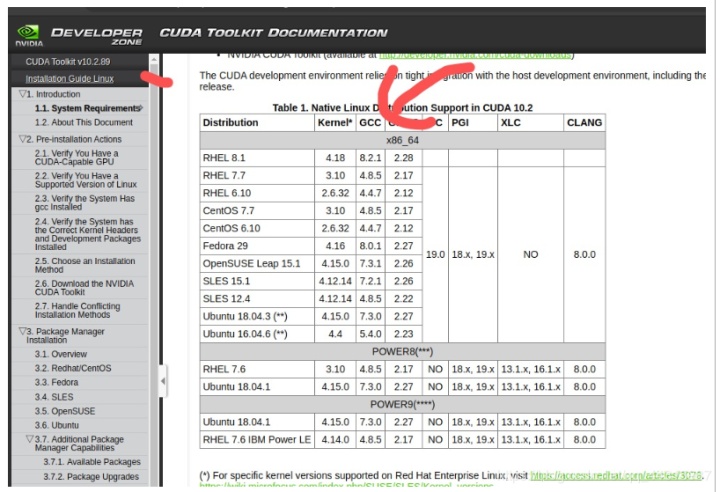Open 2.4. Verify Correct Kernel Headers item
This screenshot has height=492, width=720.
point(87,234)
